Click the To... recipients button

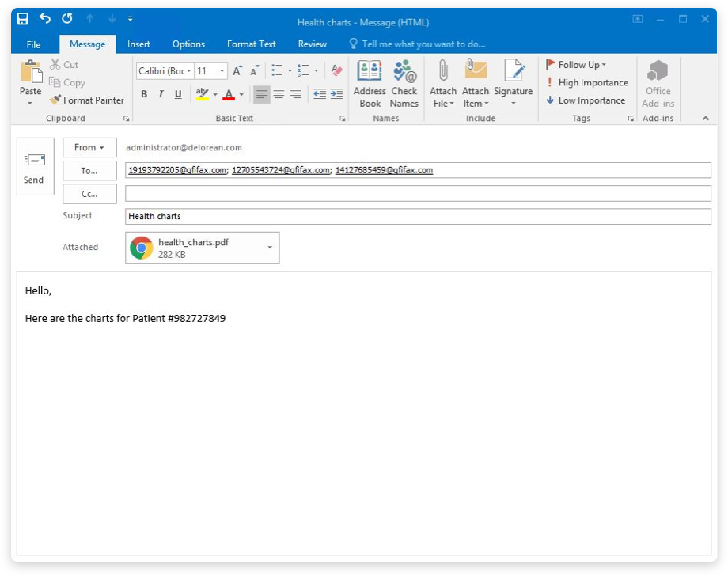(89, 170)
